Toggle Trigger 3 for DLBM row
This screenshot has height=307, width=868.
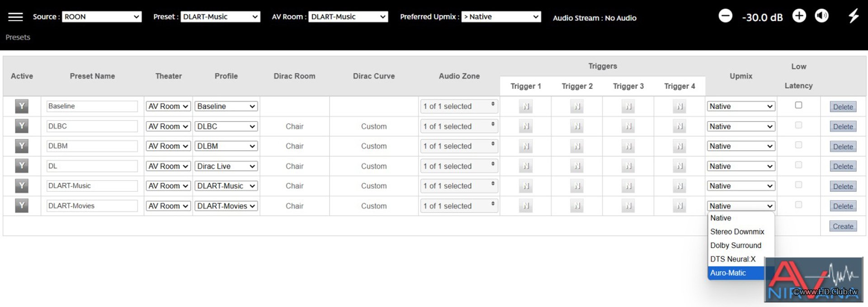coord(628,146)
